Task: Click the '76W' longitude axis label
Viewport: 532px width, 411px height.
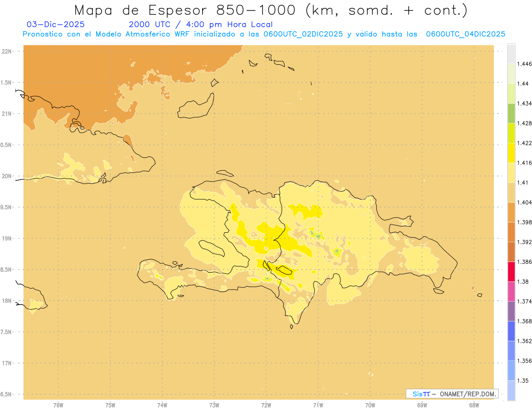Action: tap(58, 405)
